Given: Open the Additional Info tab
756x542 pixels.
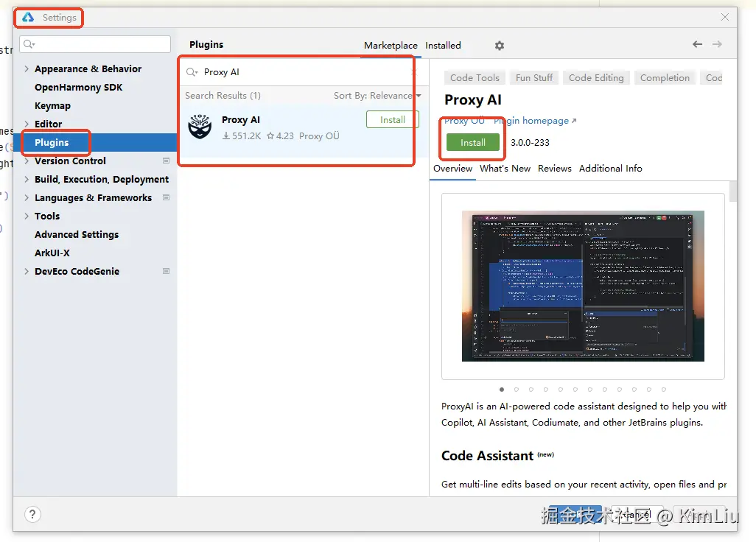Looking at the screenshot, I should tap(610, 168).
